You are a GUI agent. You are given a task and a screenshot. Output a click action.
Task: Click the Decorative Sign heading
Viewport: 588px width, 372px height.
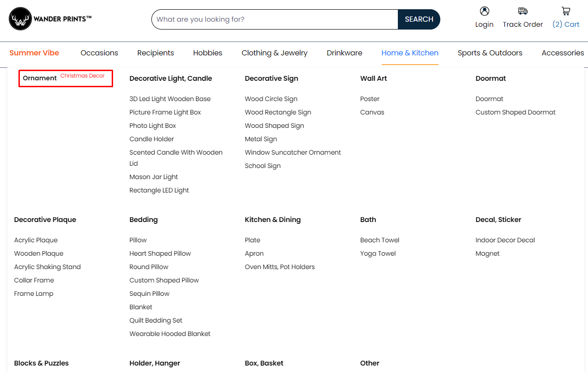271,78
